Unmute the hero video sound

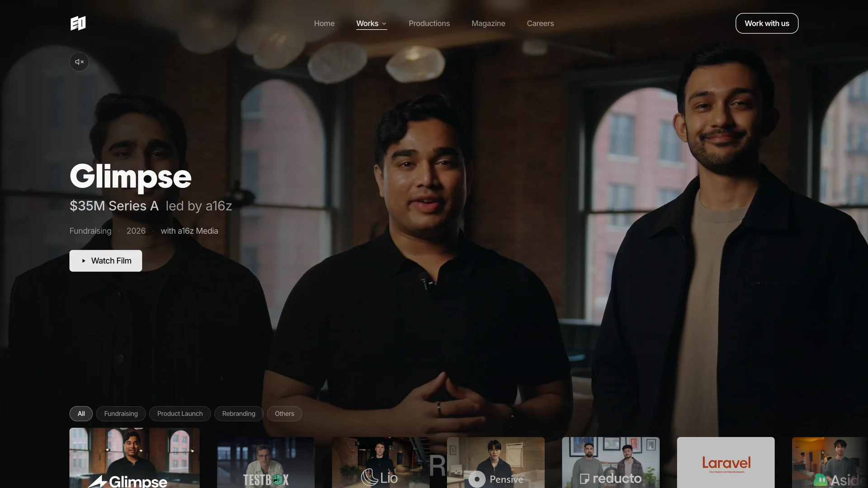pos(79,62)
